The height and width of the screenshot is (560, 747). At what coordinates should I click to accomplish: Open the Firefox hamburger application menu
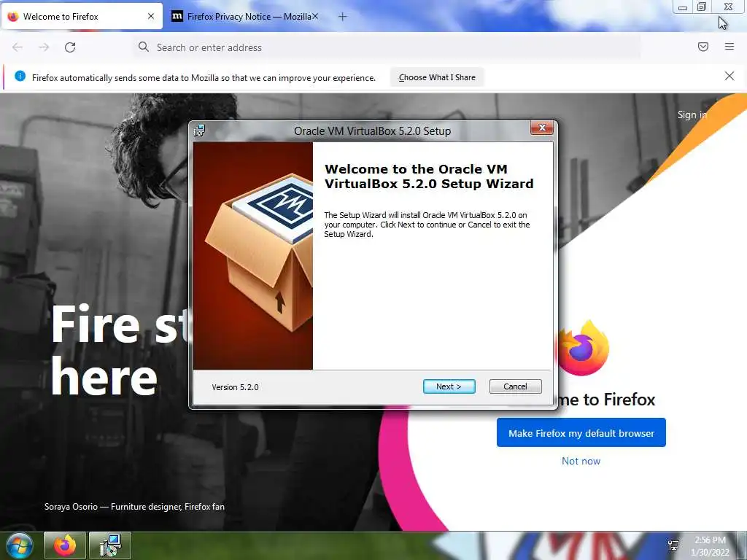click(x=729, y=47)
